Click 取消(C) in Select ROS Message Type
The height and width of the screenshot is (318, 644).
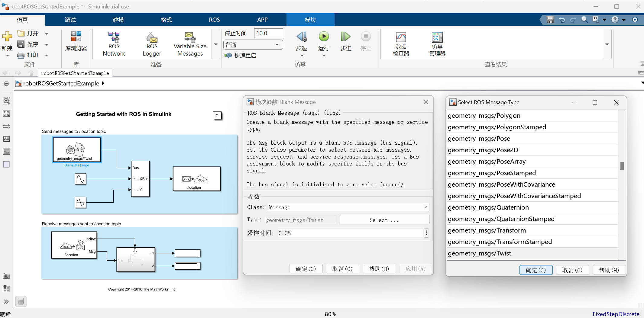572,270
